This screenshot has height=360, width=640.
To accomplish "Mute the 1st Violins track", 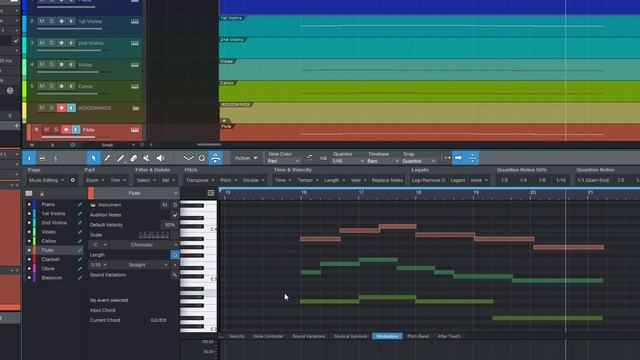I will (x=42, y=21).
